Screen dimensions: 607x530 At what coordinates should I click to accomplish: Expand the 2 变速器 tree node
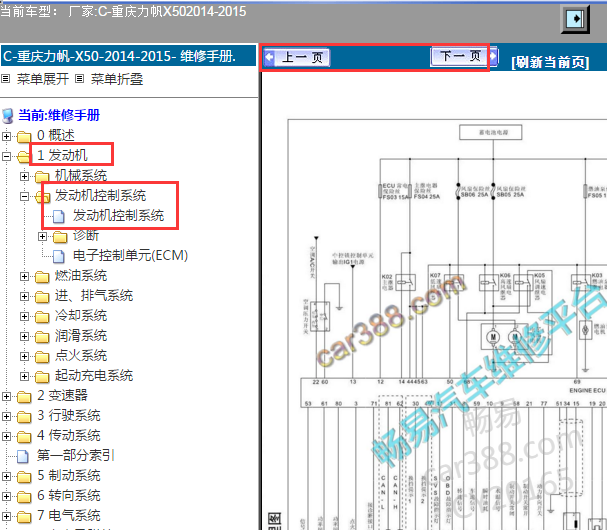[6, 396]
